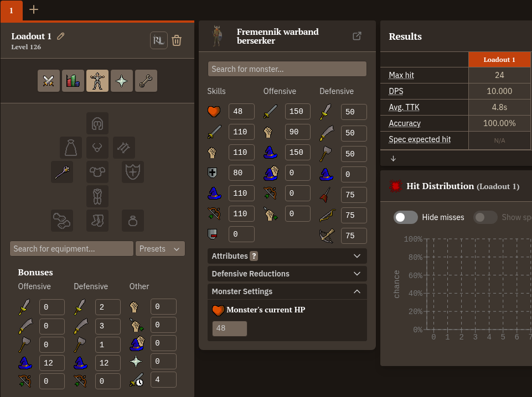Screen dimensions: 532x397
Task: Click the shield equipment slot
Action: tap(133, 172)
